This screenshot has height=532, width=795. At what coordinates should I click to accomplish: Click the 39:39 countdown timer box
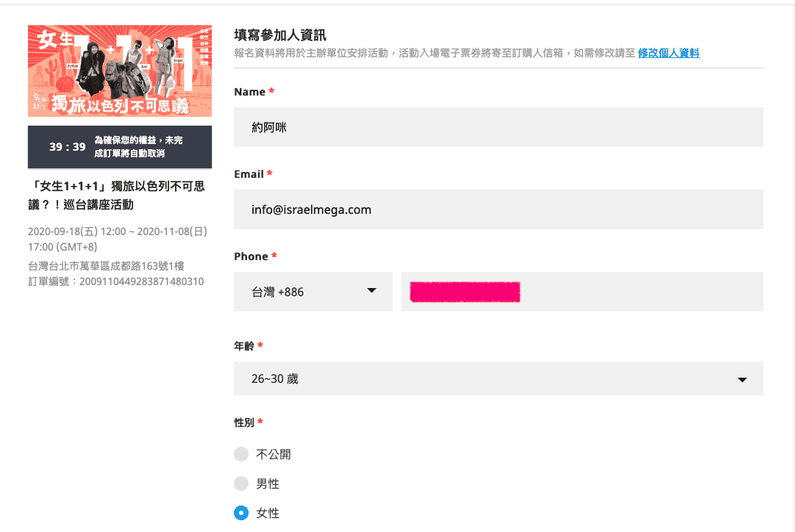click(120, 147)
